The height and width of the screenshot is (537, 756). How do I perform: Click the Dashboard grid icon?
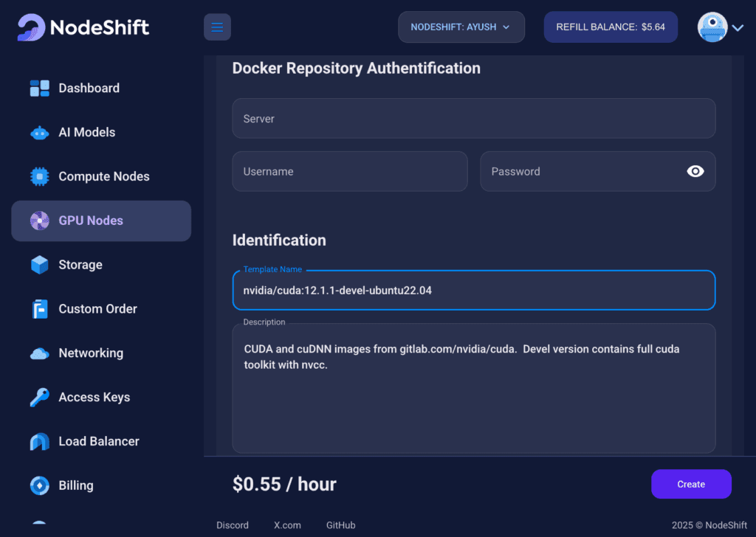[40, 88]
